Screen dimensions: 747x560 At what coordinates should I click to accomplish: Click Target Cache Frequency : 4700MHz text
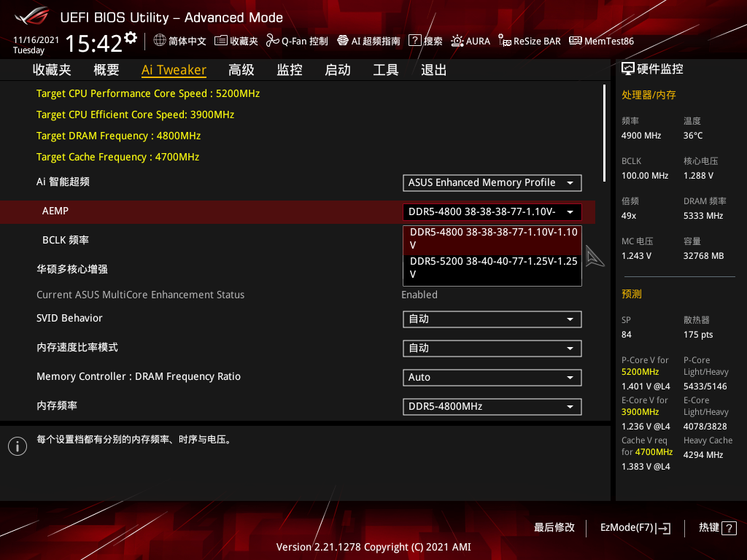(117, 157)
